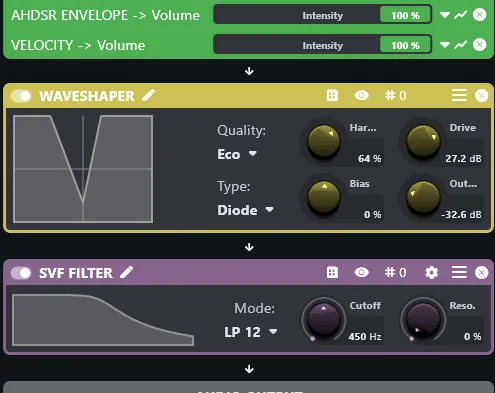Open Type Diode dropdown
The height and width of the screenshot is (393, 495).
[x=245, y=210]
